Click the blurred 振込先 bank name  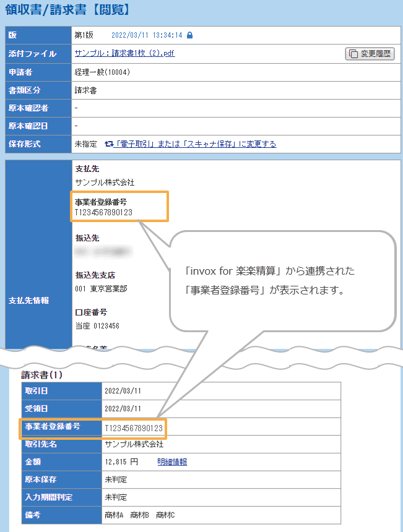[x=103, y=251]
